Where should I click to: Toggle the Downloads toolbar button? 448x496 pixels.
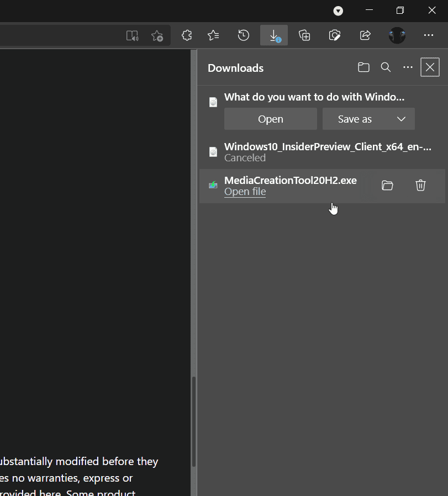point(274,35)
